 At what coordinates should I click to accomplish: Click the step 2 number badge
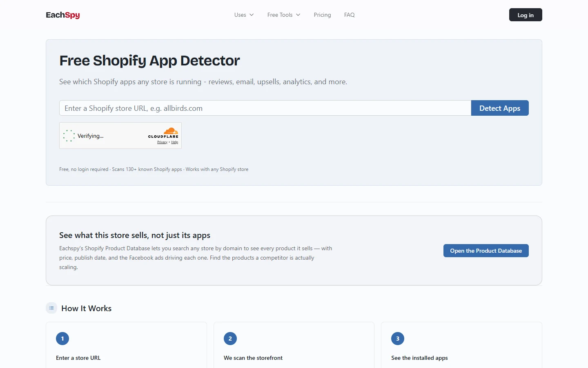click(230, 339)
